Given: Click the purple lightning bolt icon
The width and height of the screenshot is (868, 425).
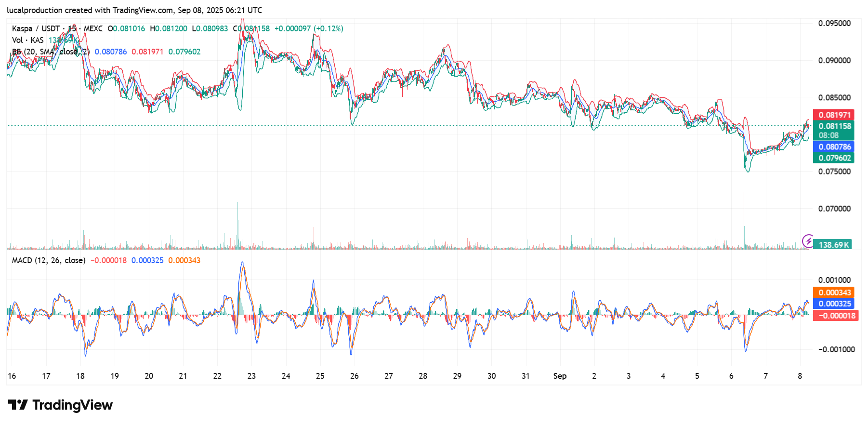Looking at the screenshot, I should pyautogui.click(x=808, y=240).
